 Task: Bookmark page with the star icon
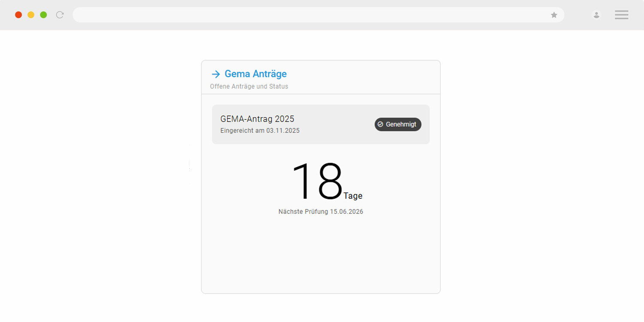[x=554, y=15]
